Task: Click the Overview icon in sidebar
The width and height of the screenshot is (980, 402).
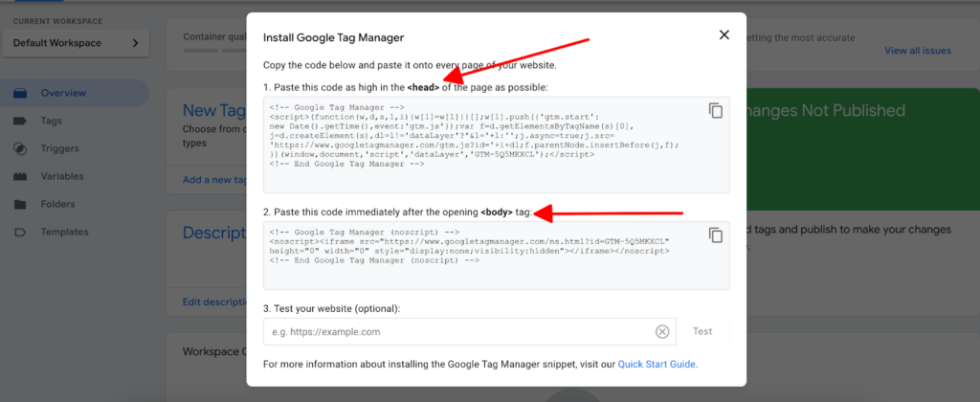Action: pos(20,93)
